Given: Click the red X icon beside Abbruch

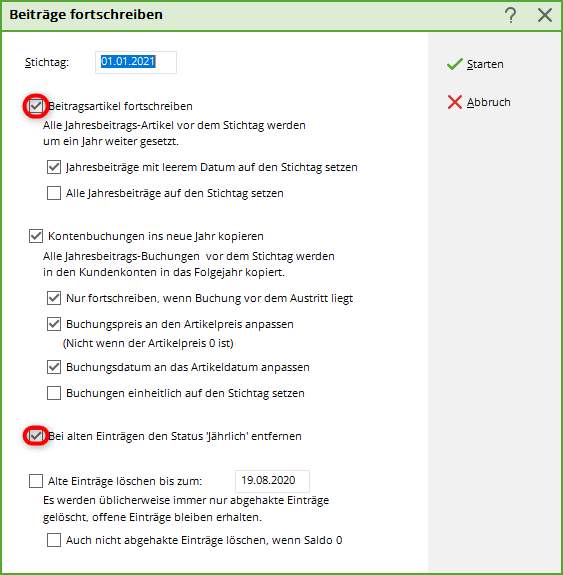Looking at the screenshot, I should (455, 102).
